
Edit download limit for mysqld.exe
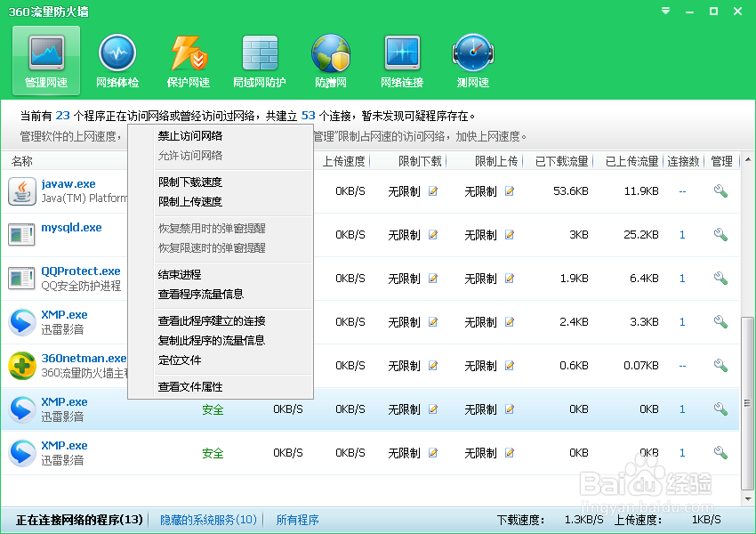(x=433, y=235)
